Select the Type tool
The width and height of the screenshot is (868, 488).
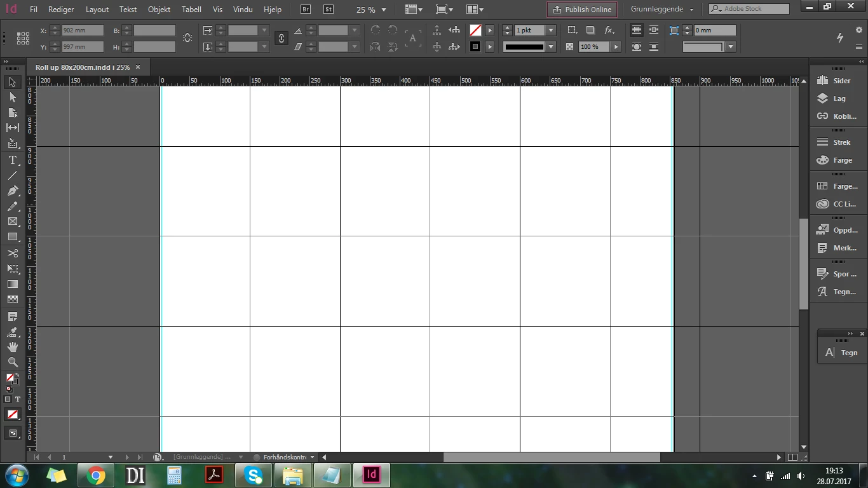(x=12, y=160)
